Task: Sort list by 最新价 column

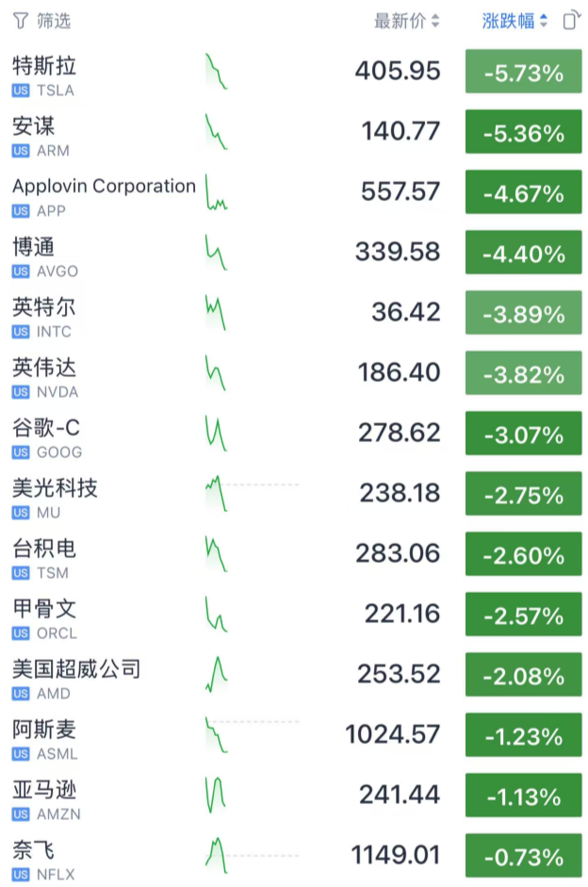Action: tap(406, 21)
